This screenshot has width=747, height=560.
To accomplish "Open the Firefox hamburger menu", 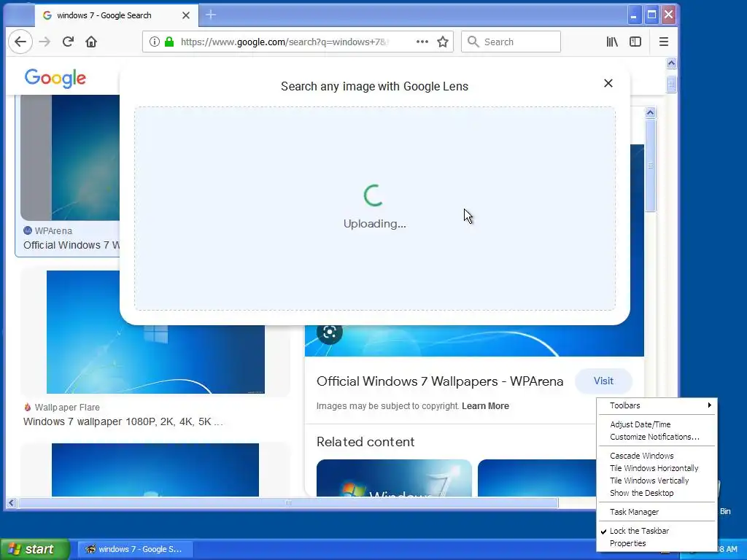I will (x=664, y=42).
